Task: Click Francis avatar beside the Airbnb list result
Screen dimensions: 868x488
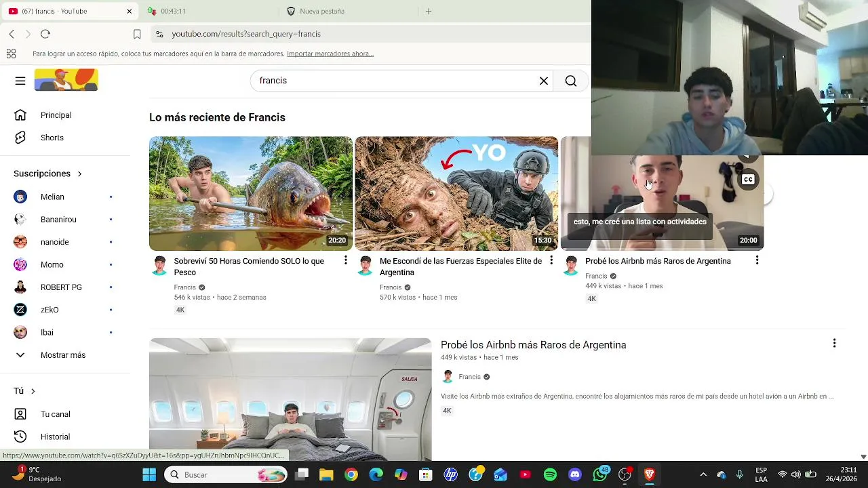Action: pos(448,377)
